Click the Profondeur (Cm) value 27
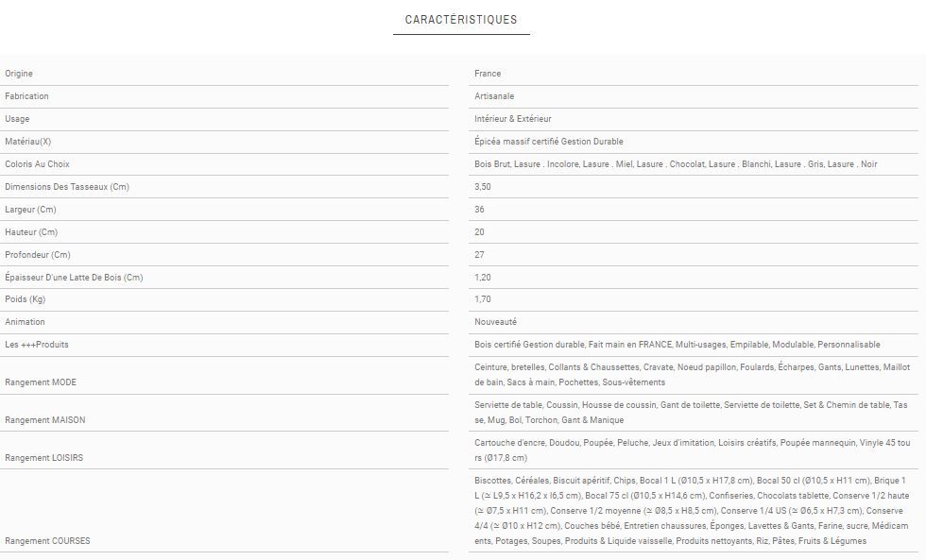Viewport: 926px width, 560px height. coord(480,255)
